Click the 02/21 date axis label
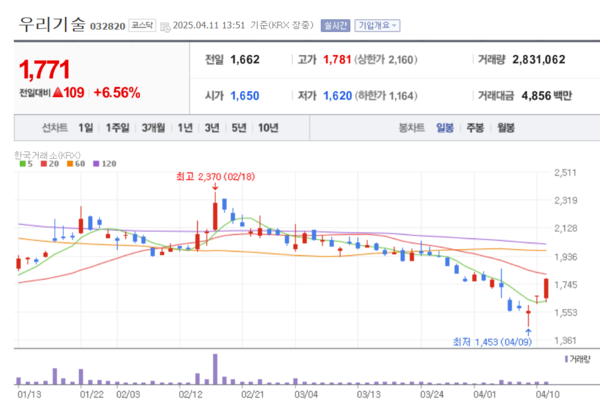Viewport: 600px width, 408px height. tap(252, 395)
